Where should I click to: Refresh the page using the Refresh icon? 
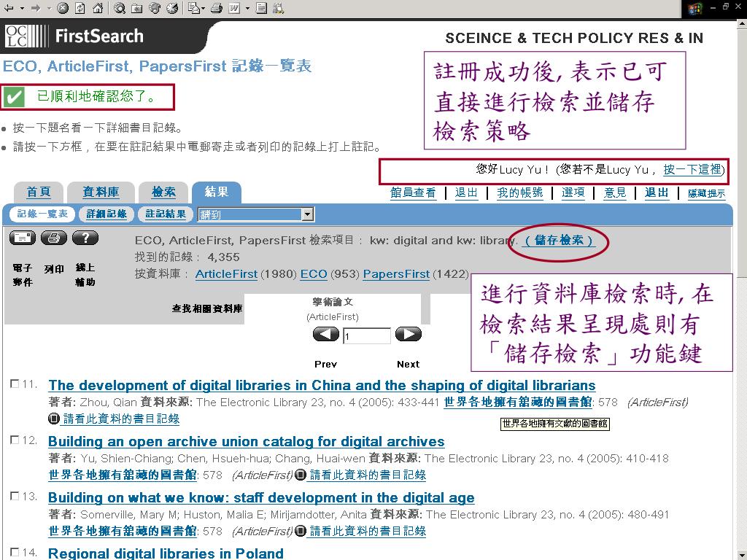(80, 8)
